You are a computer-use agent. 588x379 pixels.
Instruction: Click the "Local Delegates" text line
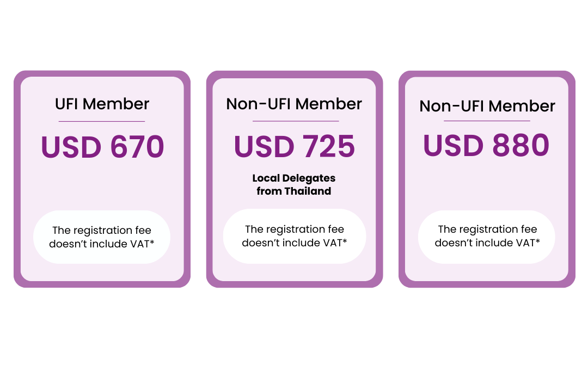(x=294, y=178)
